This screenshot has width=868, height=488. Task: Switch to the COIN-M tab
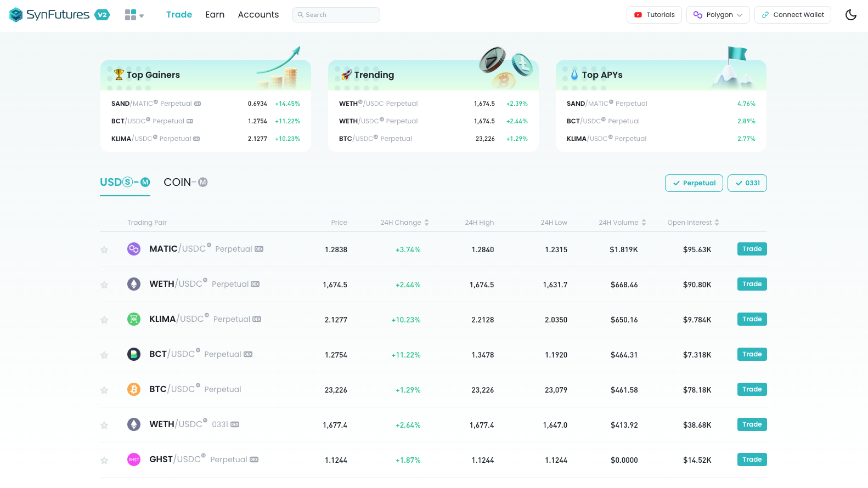[x=185, y=183]
